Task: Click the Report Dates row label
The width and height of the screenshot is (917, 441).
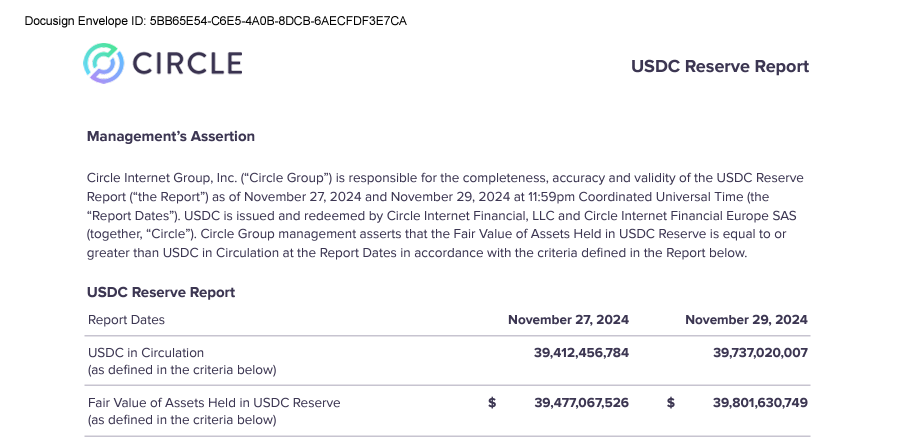Action: [126, 320]
